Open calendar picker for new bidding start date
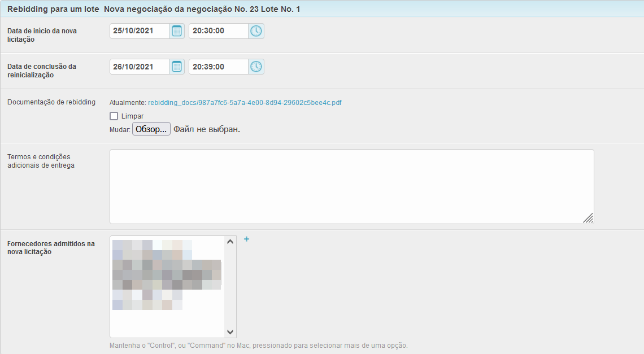The height and width of the screenshot is (354, 644). (177, 31)
